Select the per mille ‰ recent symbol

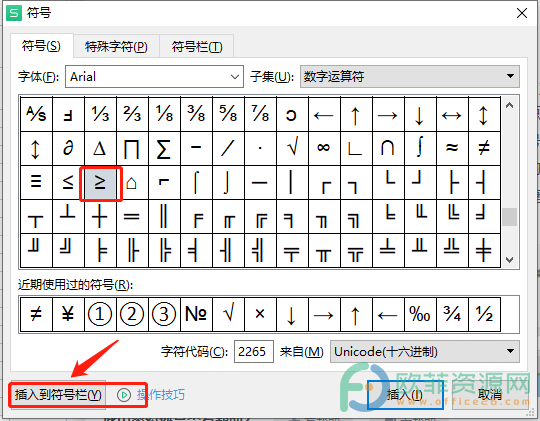pos(420,314)
